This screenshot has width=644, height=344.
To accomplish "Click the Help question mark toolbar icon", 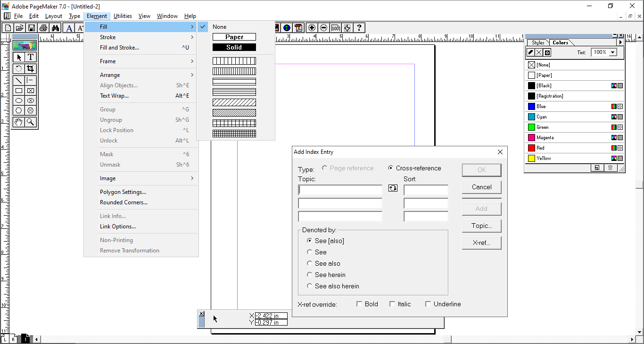I will click(x=359, y=27).
